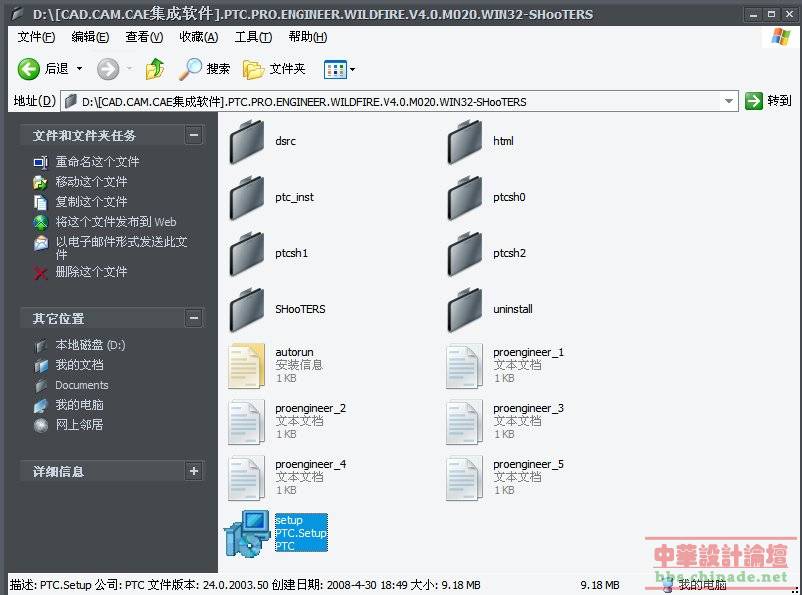Image resolution: width=802 pixels, height=595 pixels.
Task: Click 重命名这个文件 link
Action: click(x=97, y=162)
